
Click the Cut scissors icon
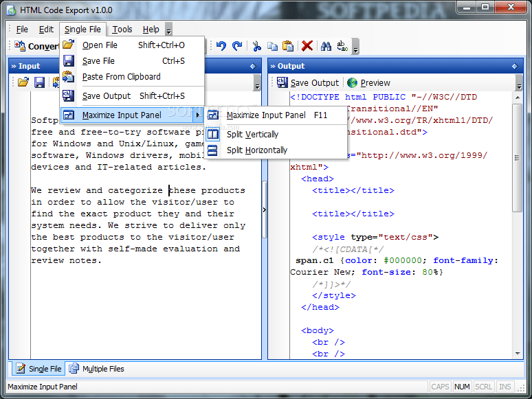coord(257,46)
